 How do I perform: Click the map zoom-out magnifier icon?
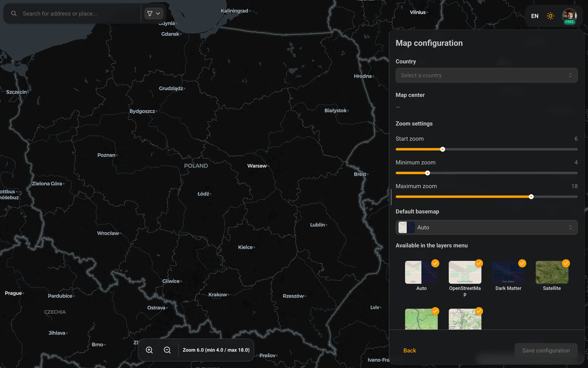(x=167, y=350)
